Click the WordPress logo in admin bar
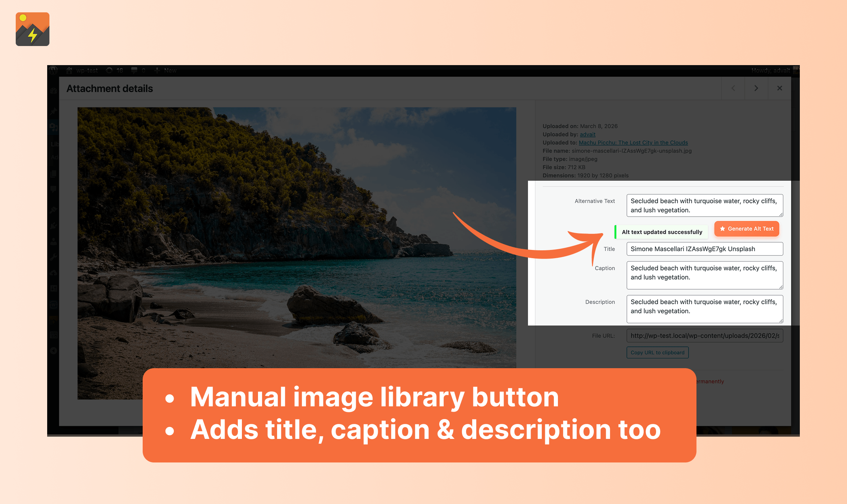847x504 pixels. 53,70
